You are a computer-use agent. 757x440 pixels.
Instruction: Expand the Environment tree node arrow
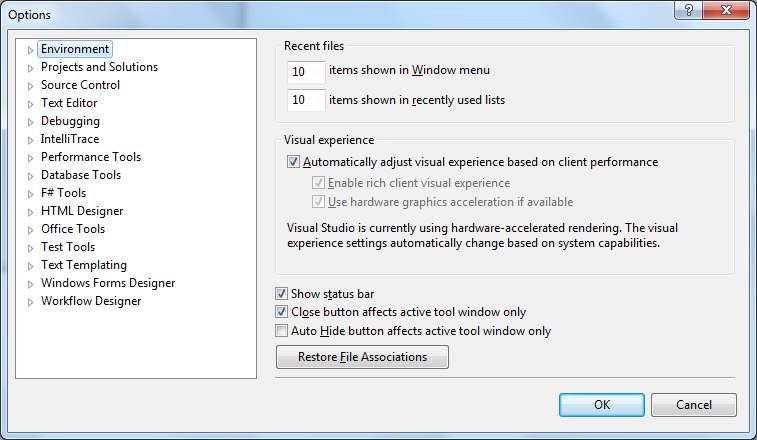[x=31, y=50]
